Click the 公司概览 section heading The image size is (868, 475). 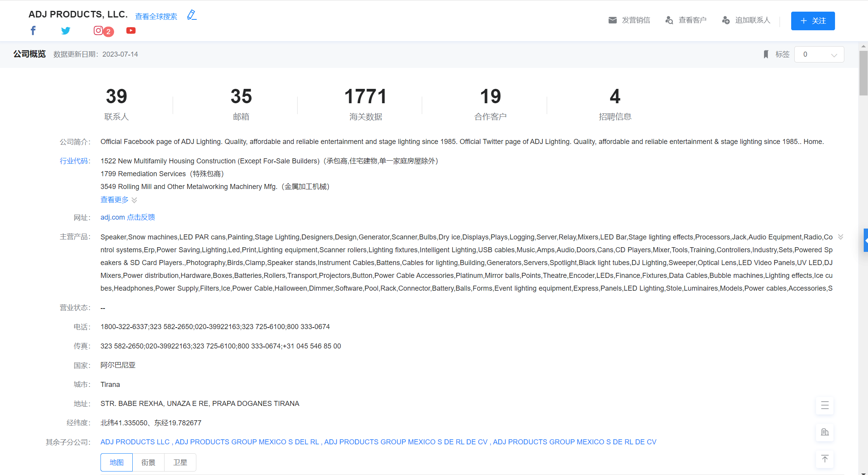click(x=29, y=54)
